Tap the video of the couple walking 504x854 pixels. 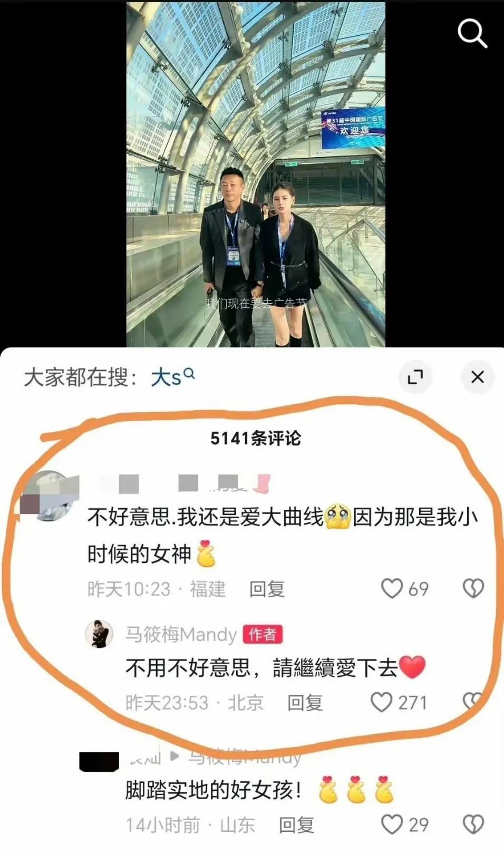pyautogui.click(x=256, y=174)
